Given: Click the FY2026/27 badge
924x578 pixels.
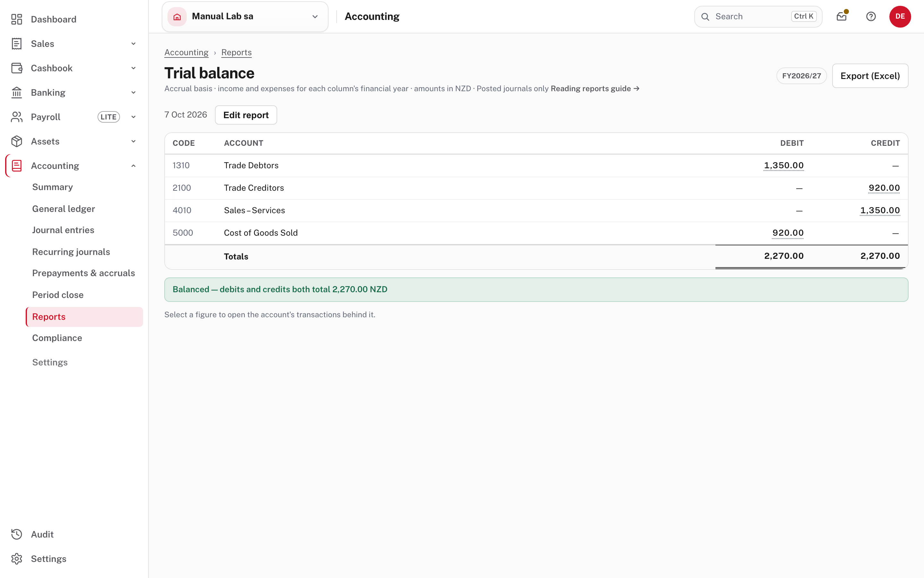Looking at the screenshot, I should (801, 76).
